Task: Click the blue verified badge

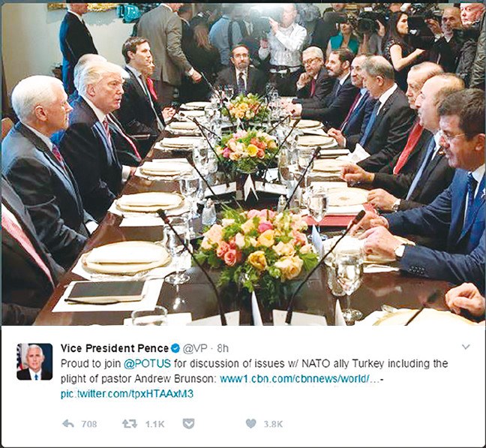Action: [175, 348]
